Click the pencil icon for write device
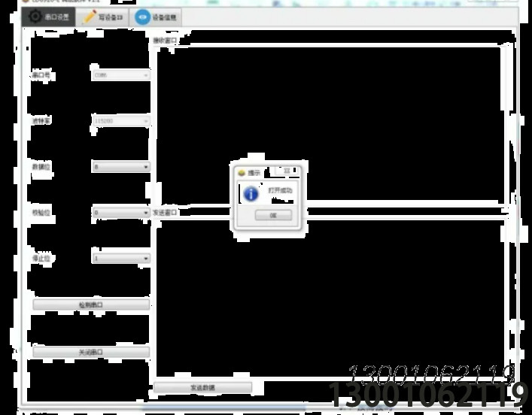532x415 pixels. [x=90, y=17]
